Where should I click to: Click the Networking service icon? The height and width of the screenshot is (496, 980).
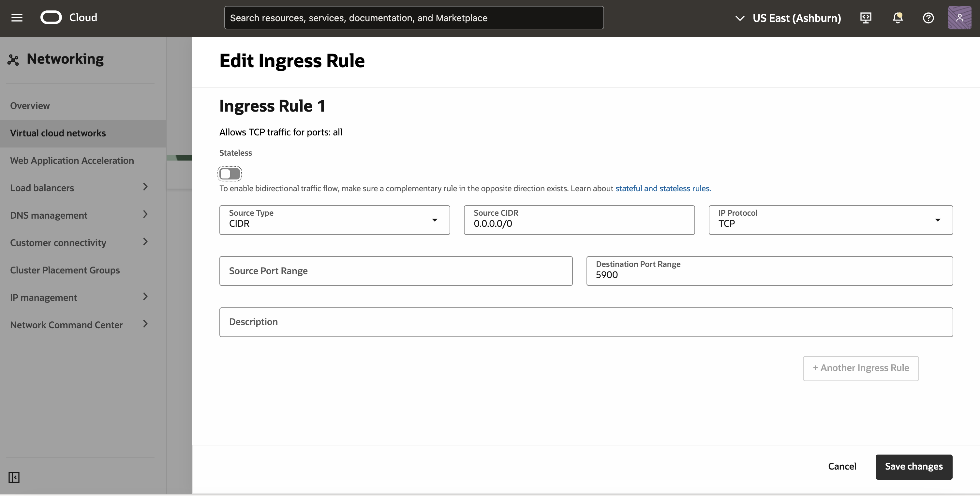pyautogui.click(x=13, y=60)
